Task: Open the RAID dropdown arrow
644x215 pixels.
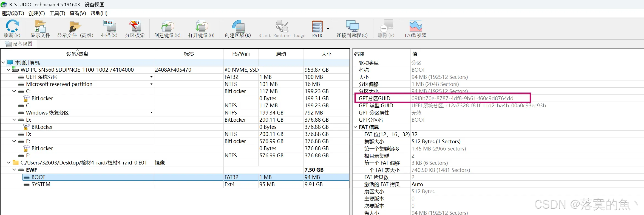Action: (328, 28)
